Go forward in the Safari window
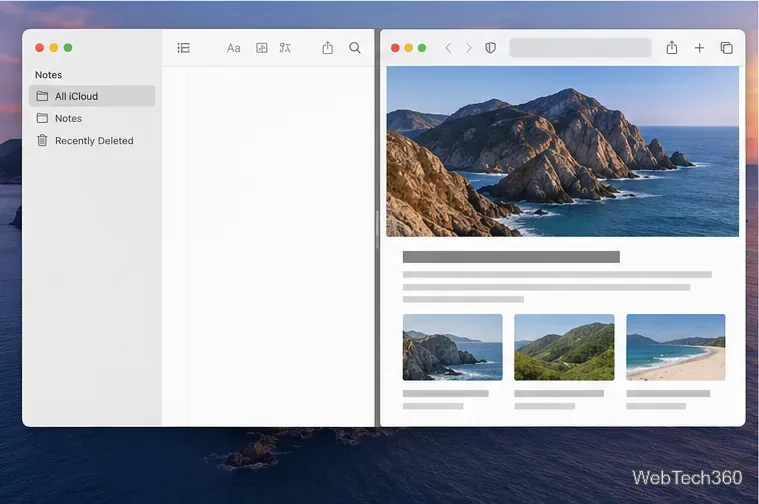 [x=468, y=48]
